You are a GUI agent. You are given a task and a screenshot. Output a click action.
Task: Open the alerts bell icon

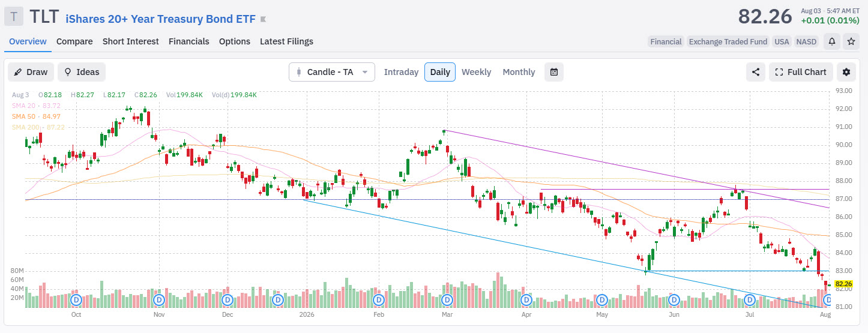pyautogui.click(x=832, y=41)
